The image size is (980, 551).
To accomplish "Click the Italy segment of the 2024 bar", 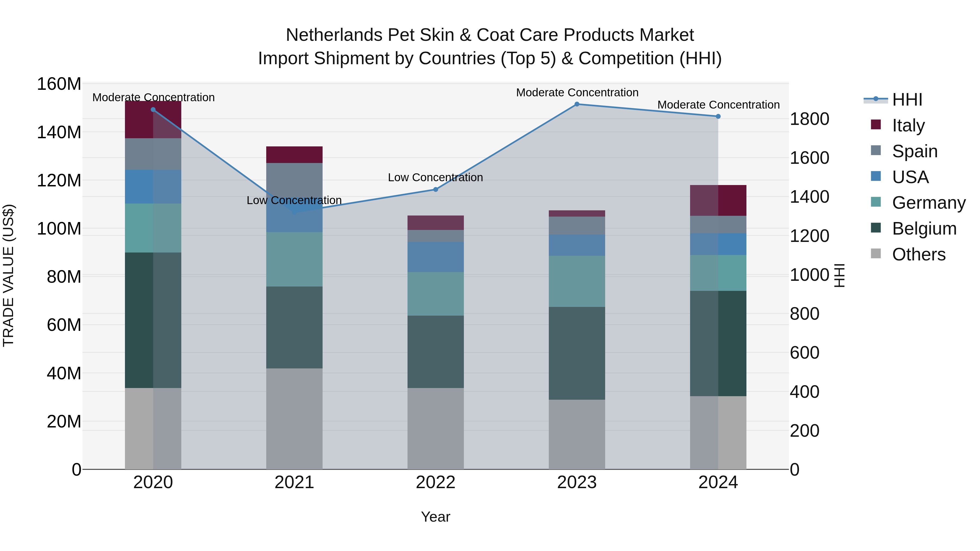I will tap(718, 200).
